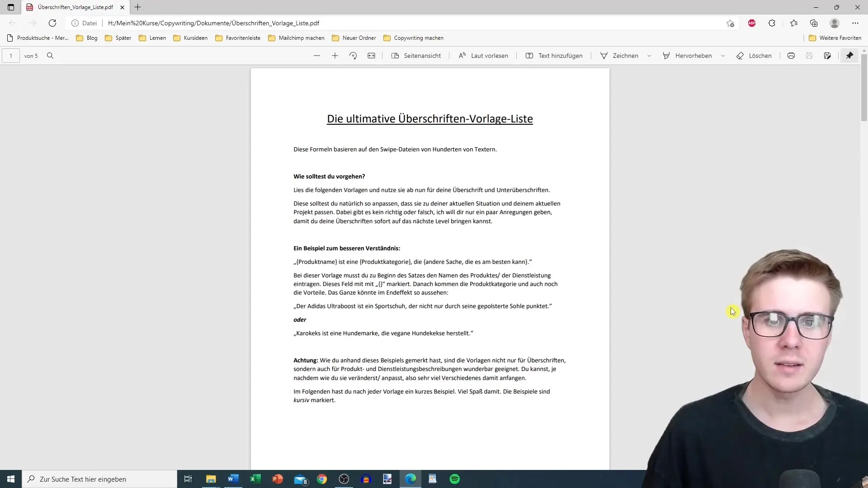
Task: Open the ABP adblock extension
Action: 752,23
